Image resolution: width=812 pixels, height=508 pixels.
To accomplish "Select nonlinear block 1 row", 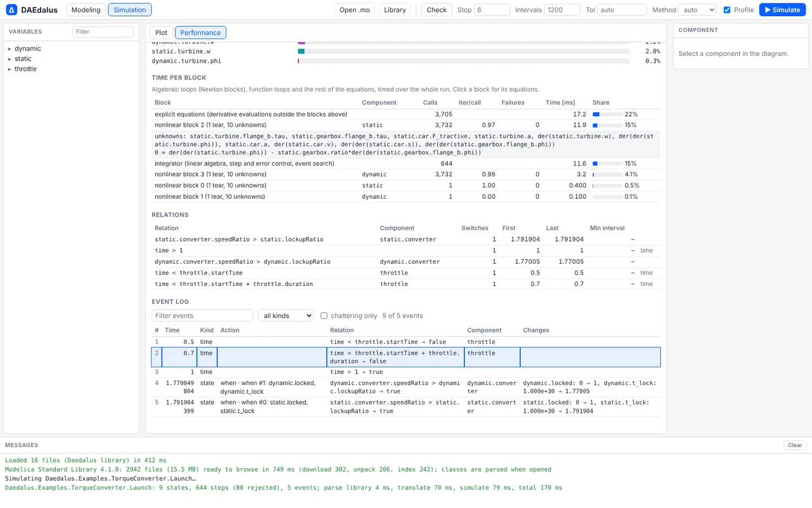I will (x=405, y=197).
